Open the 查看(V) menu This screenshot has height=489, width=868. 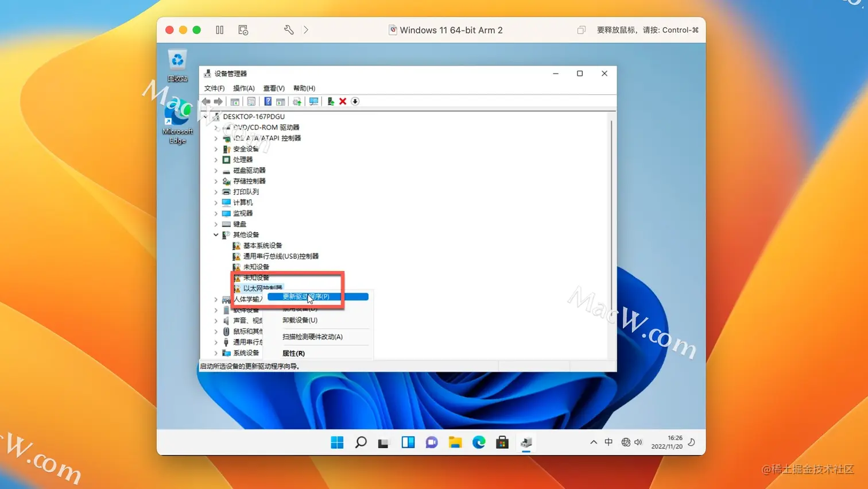tap(274, 88)
